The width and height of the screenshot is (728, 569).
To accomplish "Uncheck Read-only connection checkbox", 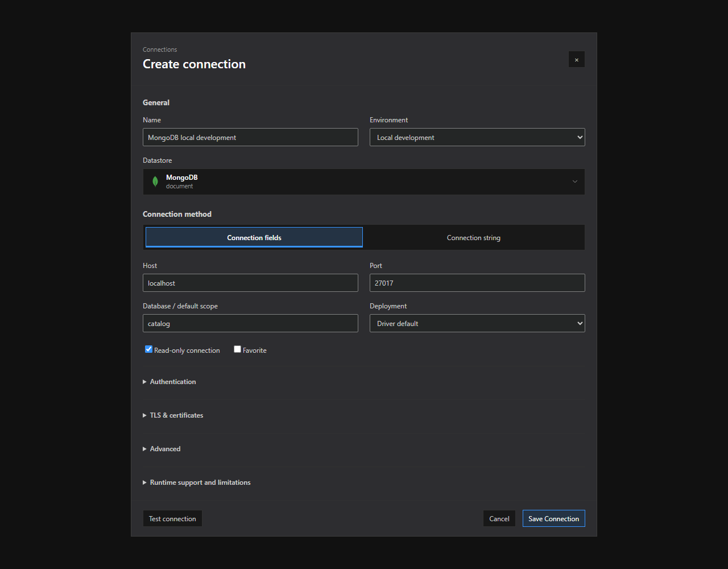I will [x=149, y=349].
